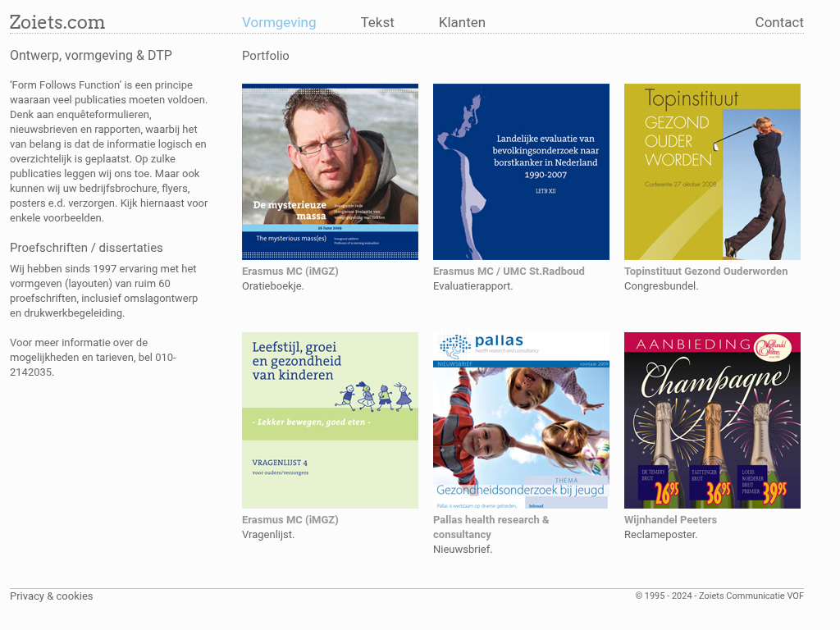Click the 'Ontwerp, vormgeving & DTP' heading
Screen dimensions: 840x630
[91, 56]
